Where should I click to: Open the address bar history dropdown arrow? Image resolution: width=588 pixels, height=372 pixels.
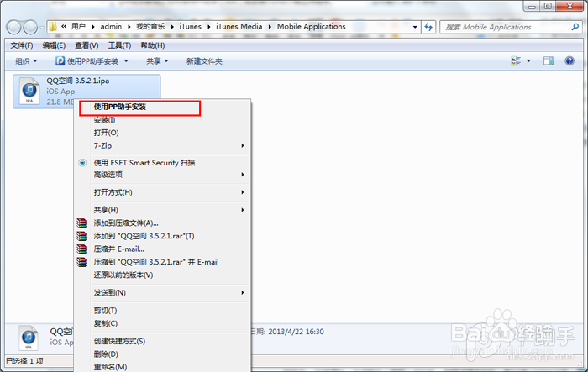tap(415, 27)
